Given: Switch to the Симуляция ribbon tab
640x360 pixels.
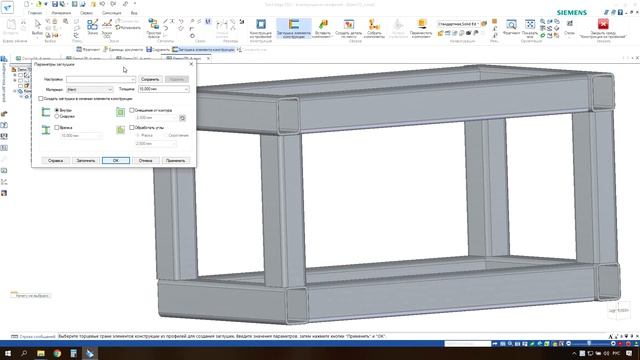Looking at the screenshot, I should 111,13.
